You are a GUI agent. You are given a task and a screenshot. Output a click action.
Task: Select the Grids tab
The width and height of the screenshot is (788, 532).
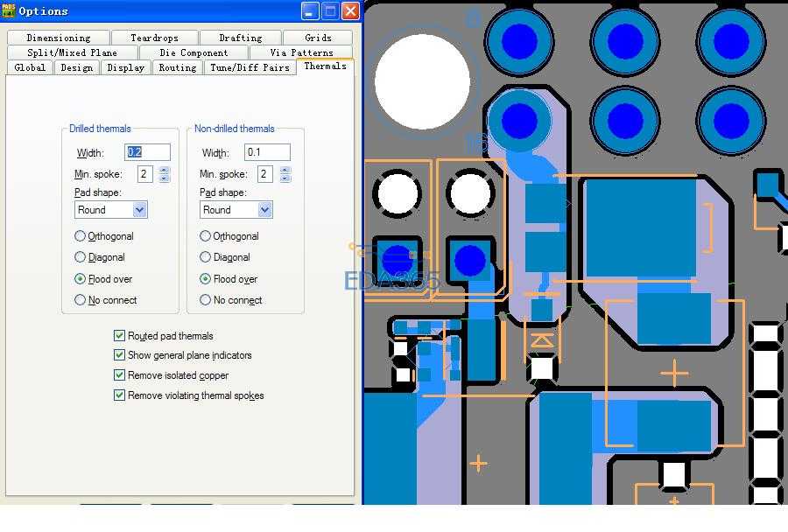click(318, 38)
